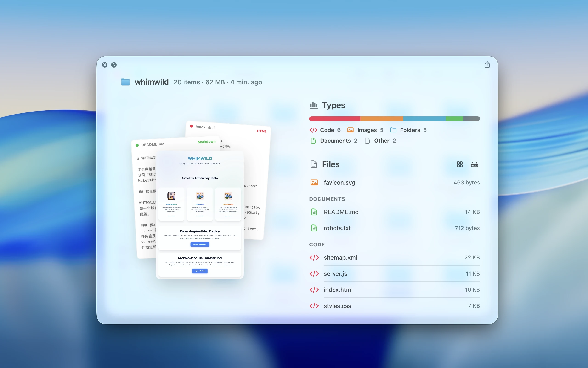588x368 pixels.
Task: Click the Files heading
Action: tap(331, 164)
